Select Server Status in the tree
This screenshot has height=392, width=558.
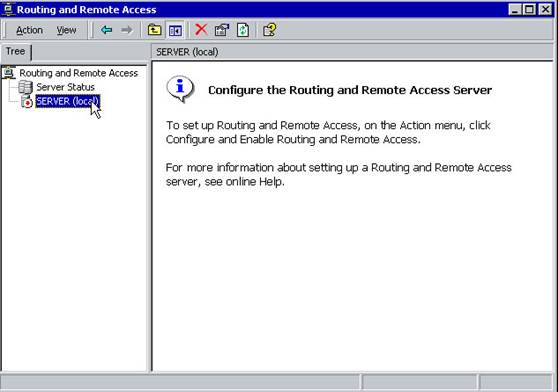(x=65, y=87)
